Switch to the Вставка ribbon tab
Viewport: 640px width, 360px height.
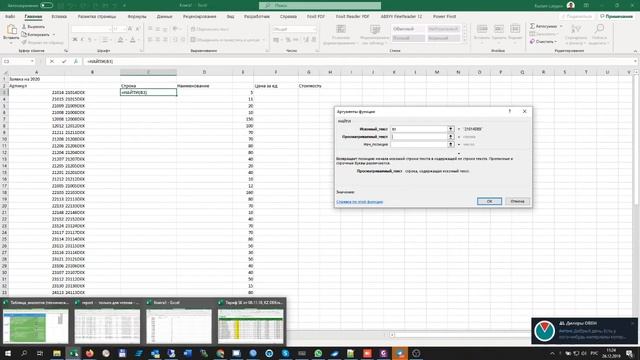[59, 16]
